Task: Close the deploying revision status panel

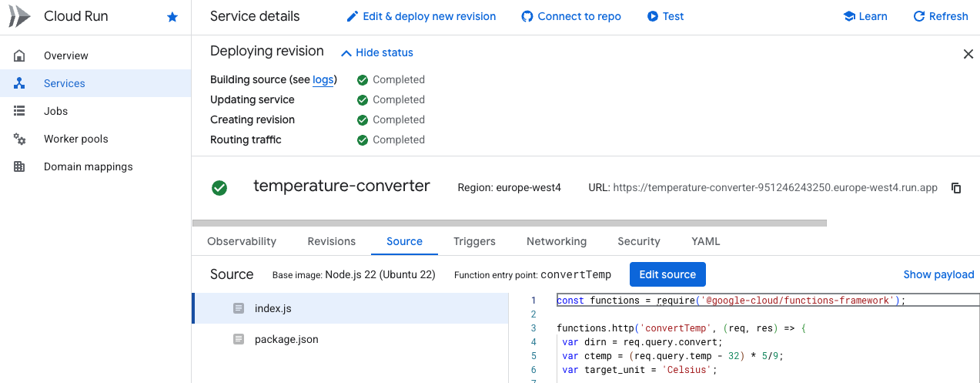Action: coord(968,54)
